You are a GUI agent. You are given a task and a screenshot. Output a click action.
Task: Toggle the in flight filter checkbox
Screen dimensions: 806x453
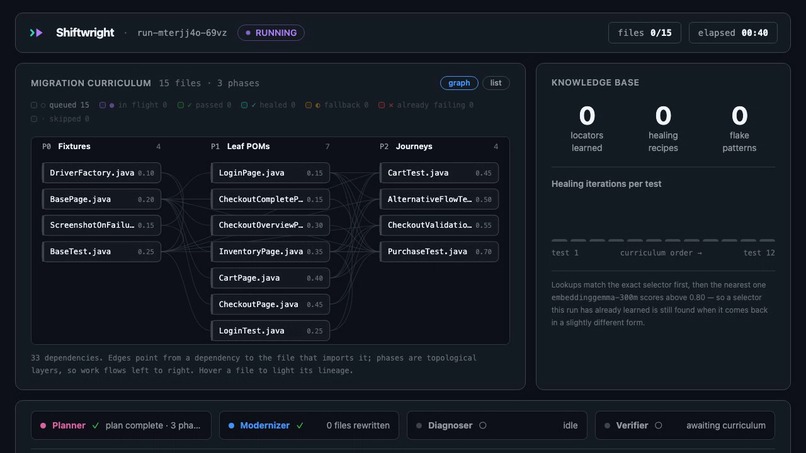coord(102,105)
